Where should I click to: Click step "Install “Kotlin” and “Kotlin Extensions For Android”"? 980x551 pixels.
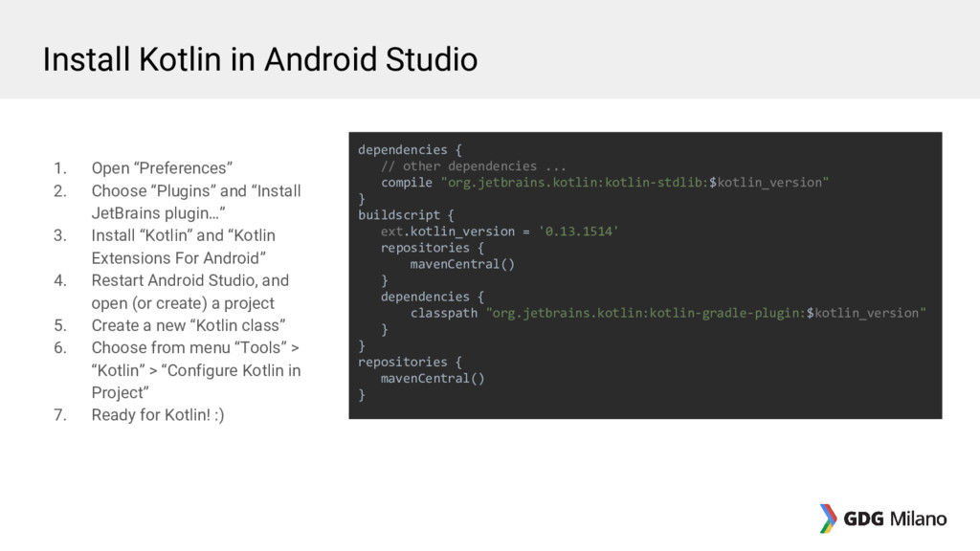(183, 247)
